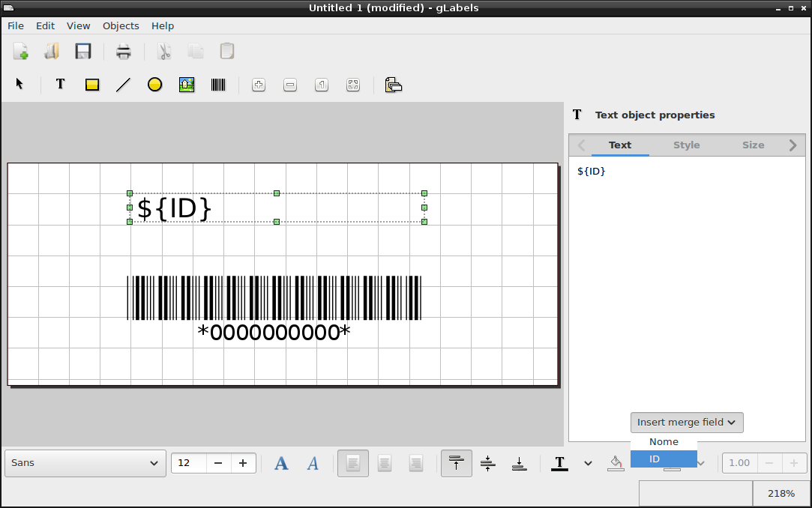Copy the selected object
812x508 pixels.
(196, 51)
